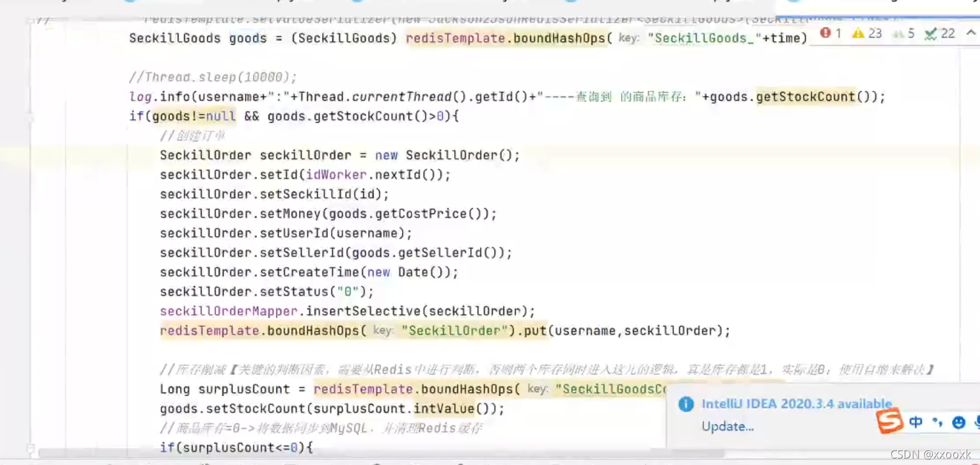980x465 pixels.
Task: Toggle fold marker beside if(surplusCount<=0) line
Action: pos(31,448)
